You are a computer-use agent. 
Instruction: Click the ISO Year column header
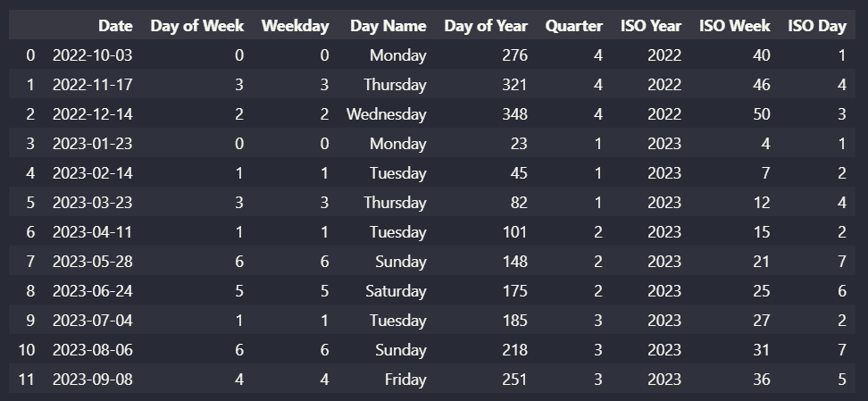(x=651, y=26)
